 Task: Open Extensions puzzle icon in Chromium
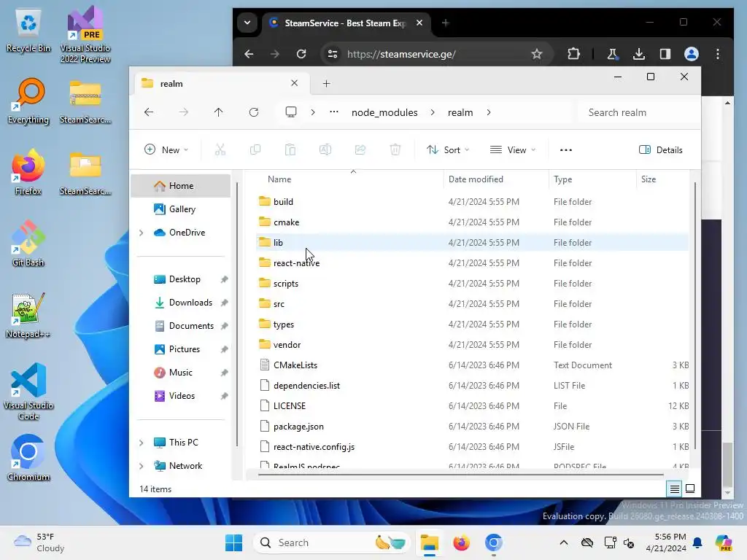[x=573, y=54]
